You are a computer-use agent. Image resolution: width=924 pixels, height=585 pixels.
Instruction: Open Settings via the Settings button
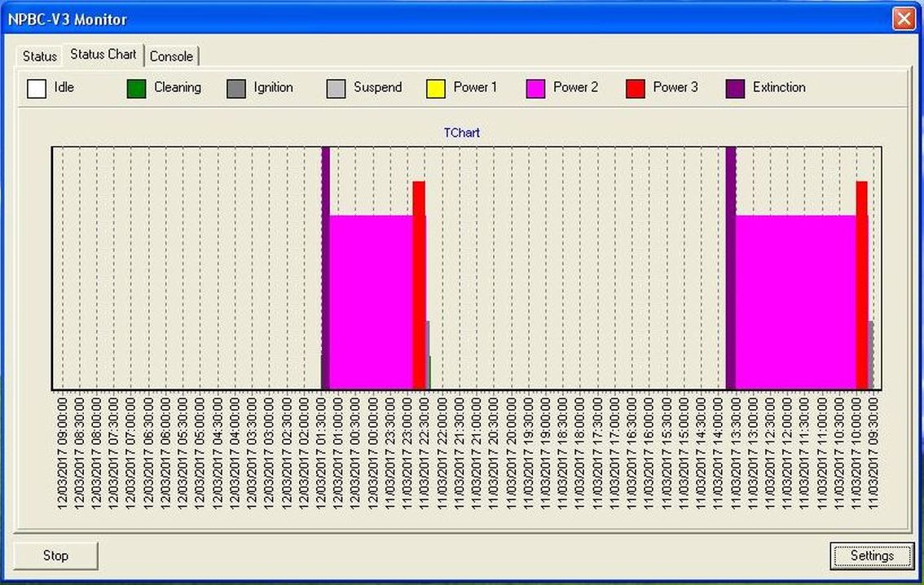(x=872, y=556)
